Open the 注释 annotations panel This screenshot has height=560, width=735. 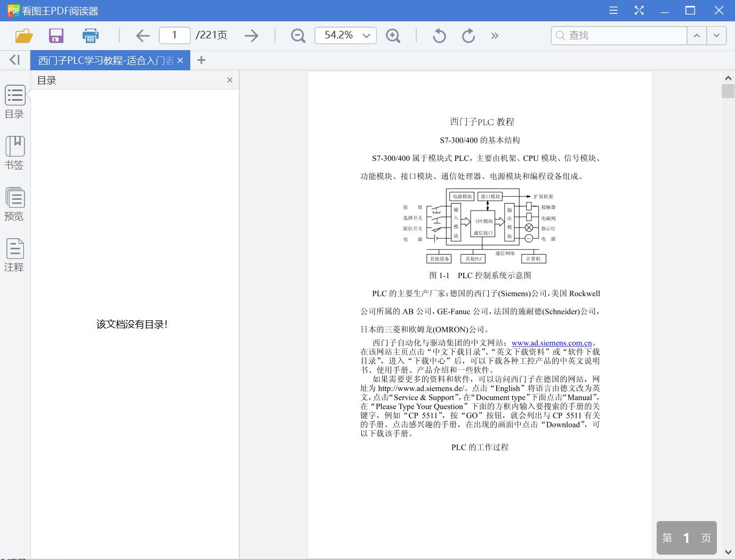[x=14, y=255]
